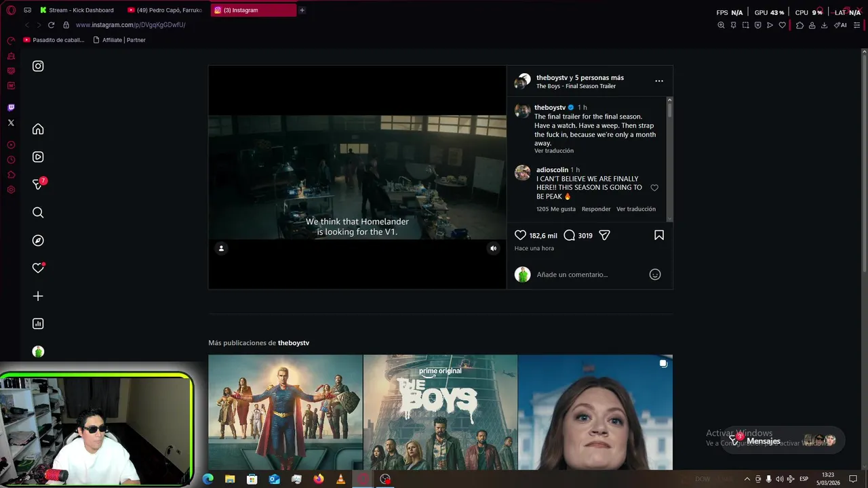This screenshot has height=488, width=868.
Task: Open 'Affiliate | Partner' bookmark
Action: tap(119, 40)
